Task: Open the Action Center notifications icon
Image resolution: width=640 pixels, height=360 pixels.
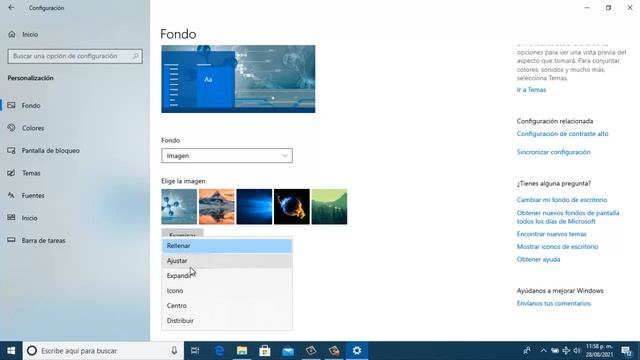Action: pyautogui.click(x=626, y=351)
